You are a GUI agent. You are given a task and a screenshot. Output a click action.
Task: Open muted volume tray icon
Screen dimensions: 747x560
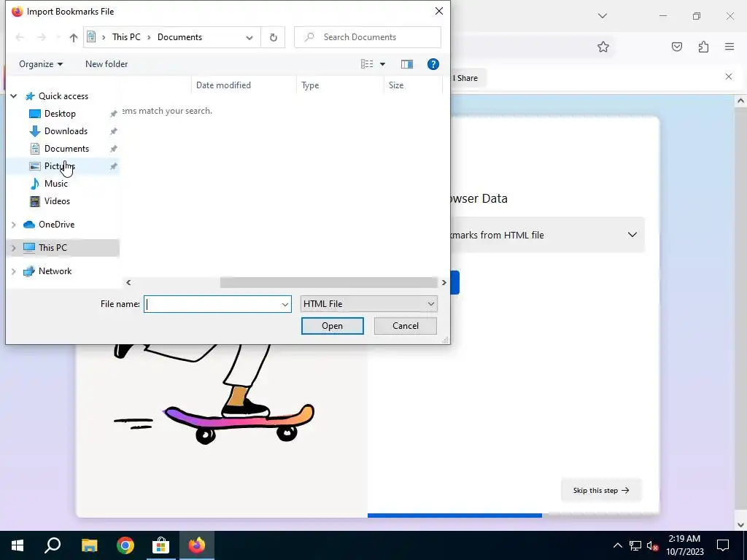pos(653,545)
